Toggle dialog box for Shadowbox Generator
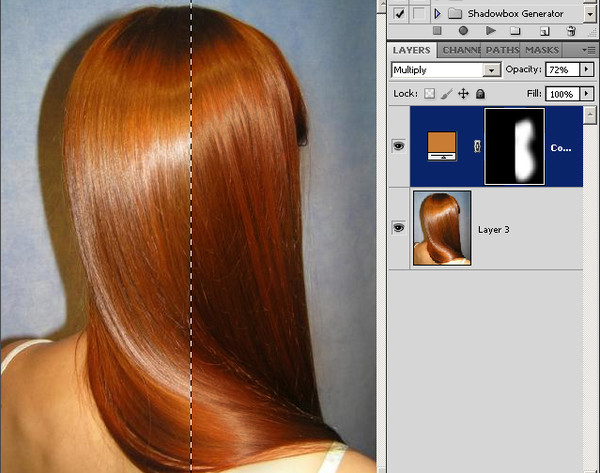The height and width of the screenshot is (473, 600). [x=418, y=14]
